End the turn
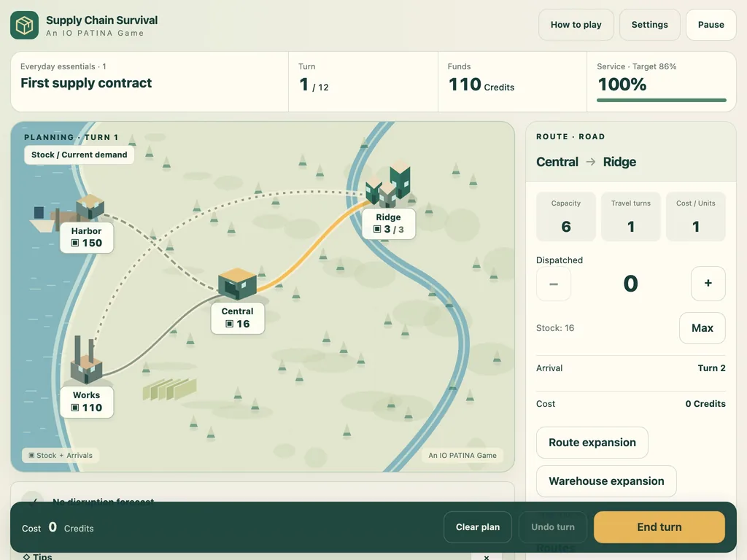Image resolution: width=747 pixels, height=560 pixels. (659, 527)
